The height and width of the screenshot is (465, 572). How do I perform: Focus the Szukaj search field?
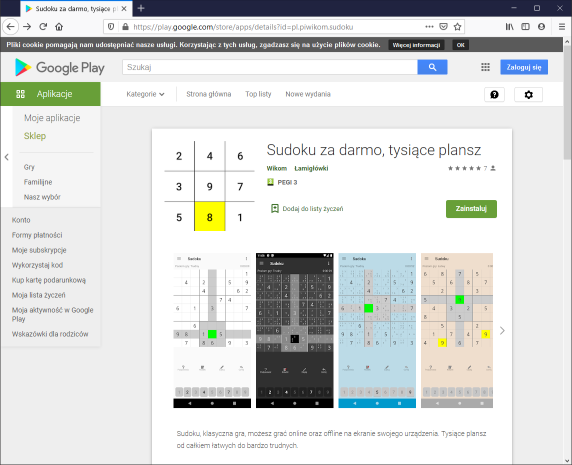point(270,67)
